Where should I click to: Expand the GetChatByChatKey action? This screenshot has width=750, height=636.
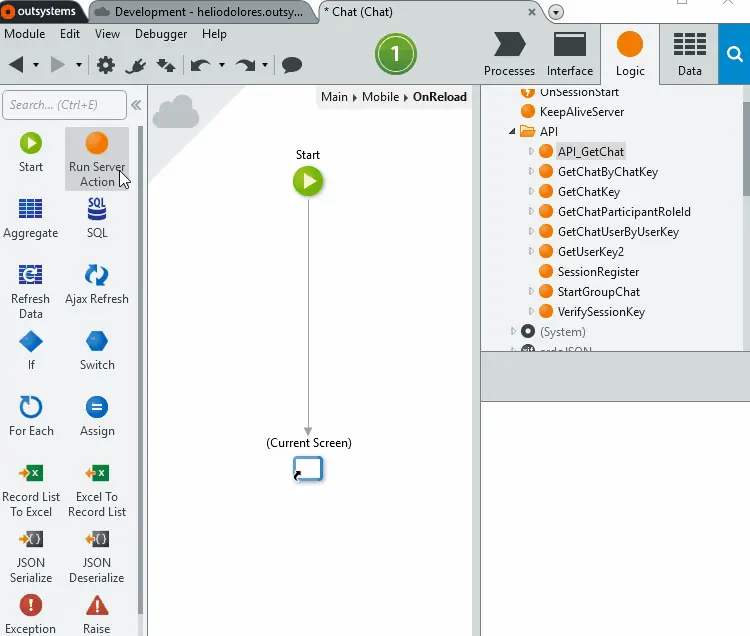point(531,171)
